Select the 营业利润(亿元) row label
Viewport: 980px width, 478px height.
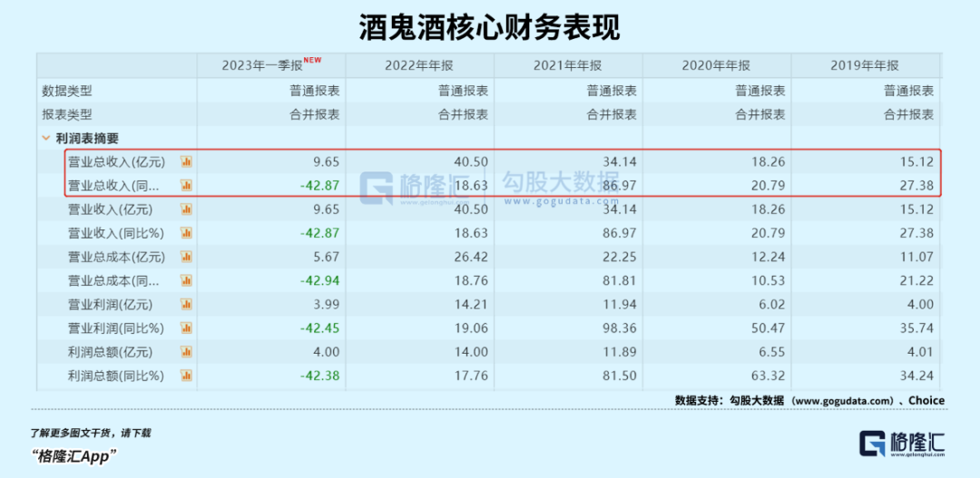[110, 304]
